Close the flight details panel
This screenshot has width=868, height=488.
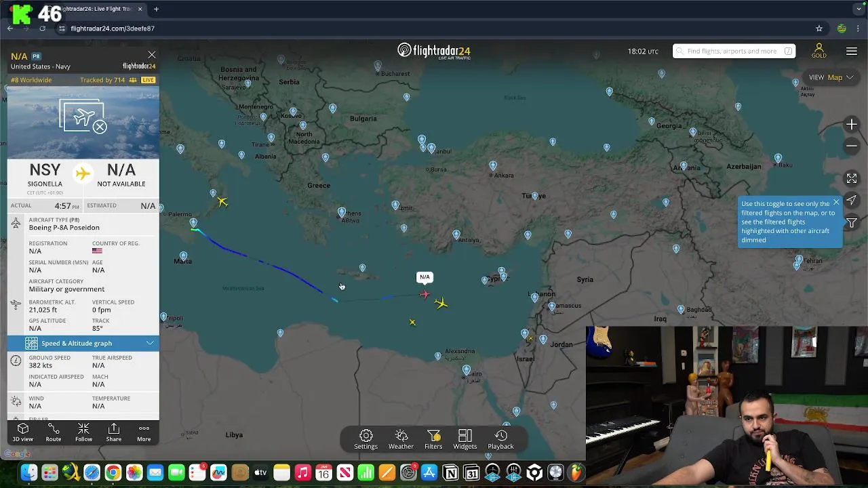click(151, 55)
